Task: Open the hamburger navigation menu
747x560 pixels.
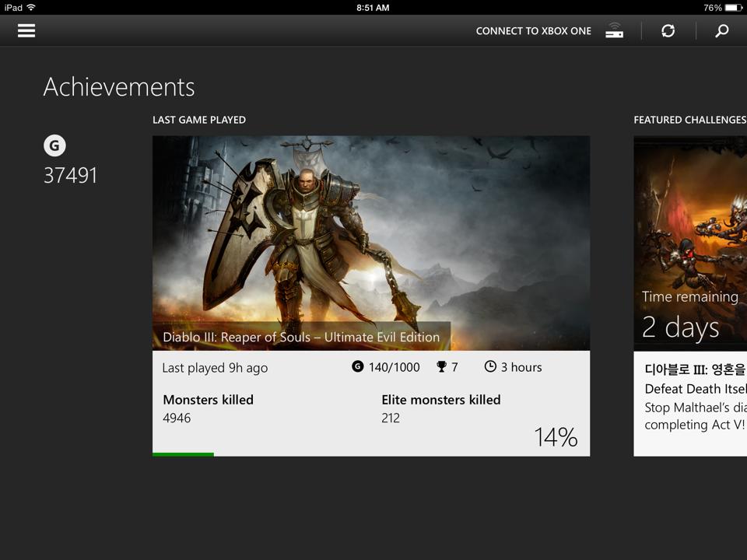Action: point(26,30)
